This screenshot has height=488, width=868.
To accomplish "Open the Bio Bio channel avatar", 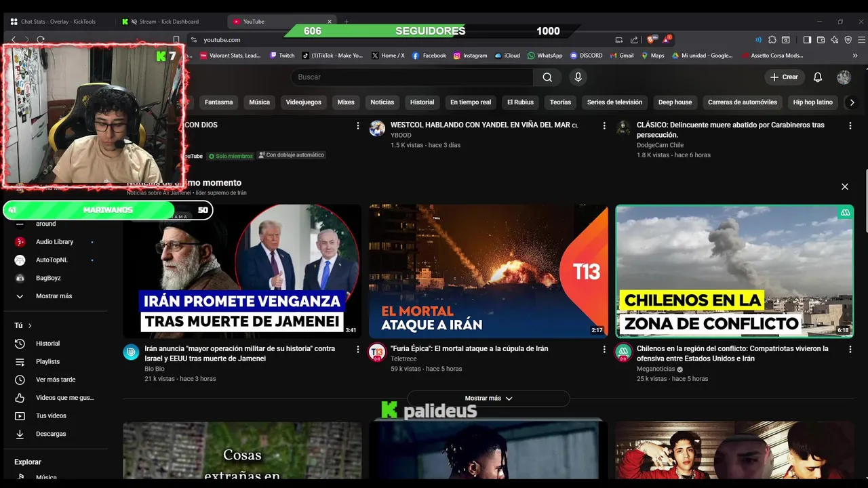I will click(131, 352).
